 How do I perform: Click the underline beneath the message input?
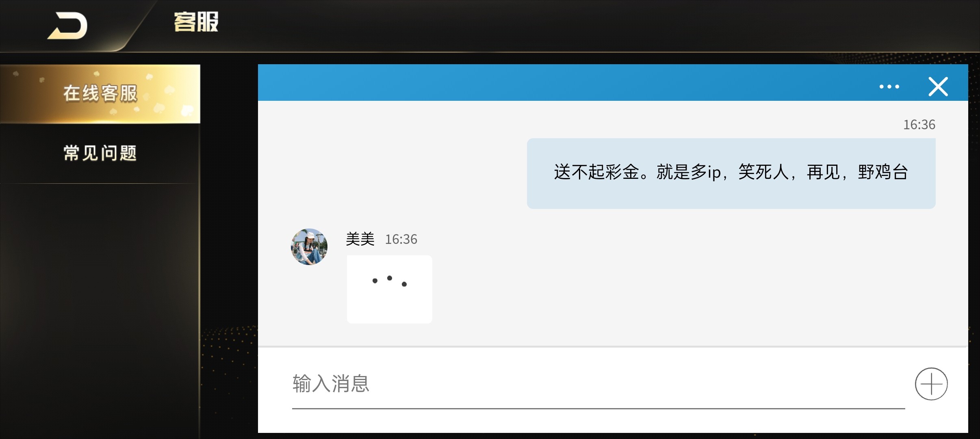pyautogui.click(x=598, y=408)
